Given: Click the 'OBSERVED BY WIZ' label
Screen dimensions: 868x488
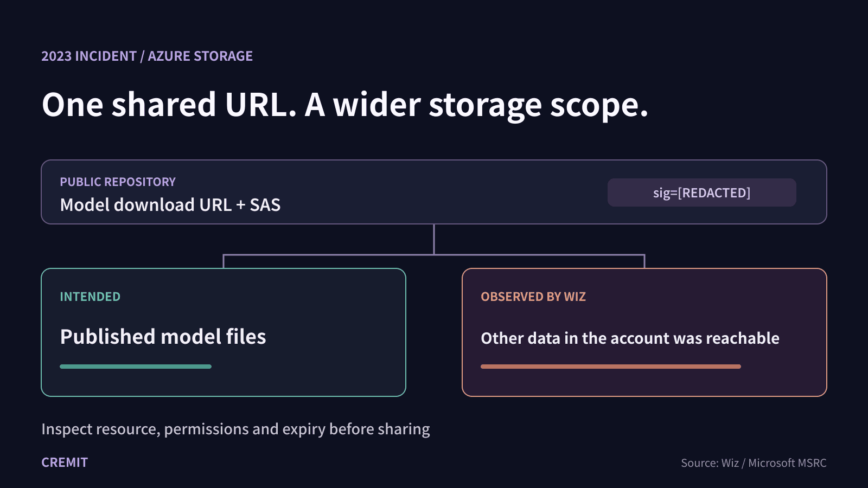Looking at the screenshot, I should (533, 297).
